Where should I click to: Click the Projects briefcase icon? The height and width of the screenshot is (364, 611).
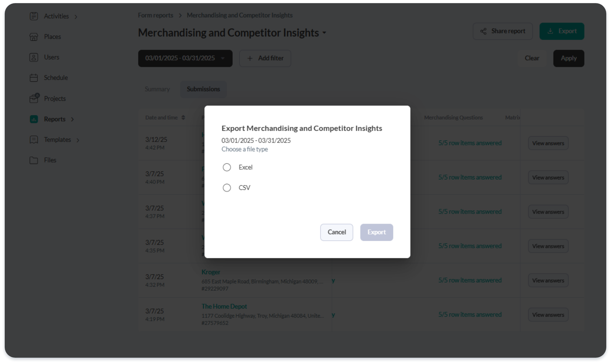coord(34,98)
